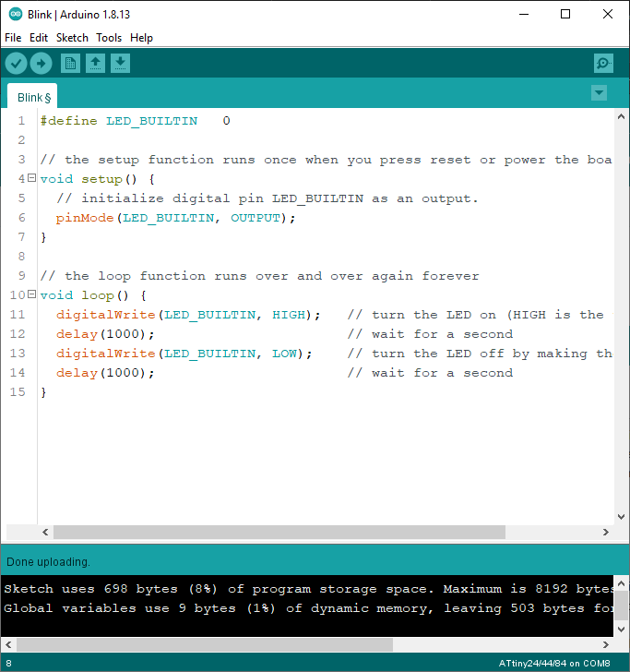Open the Tools menu

point(109,38)
